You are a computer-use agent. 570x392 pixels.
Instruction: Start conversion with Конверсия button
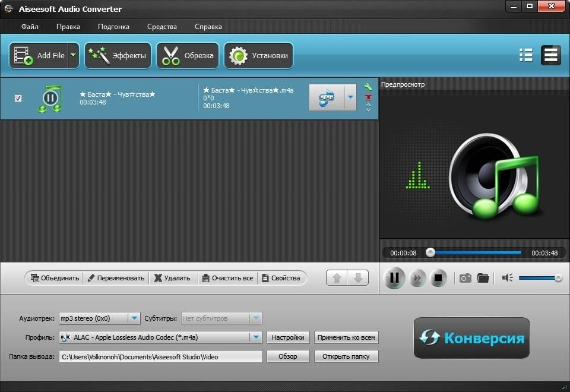click(x=471, y=338)
